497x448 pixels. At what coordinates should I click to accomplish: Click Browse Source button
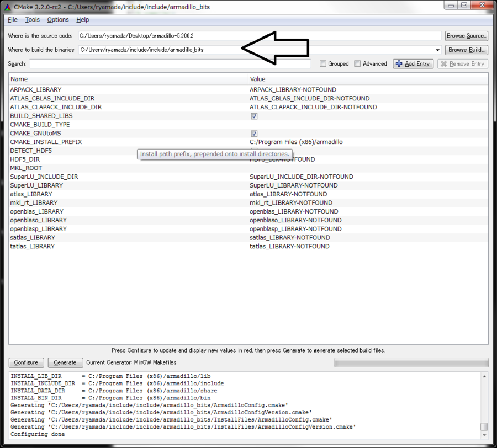tap(466, 36)
